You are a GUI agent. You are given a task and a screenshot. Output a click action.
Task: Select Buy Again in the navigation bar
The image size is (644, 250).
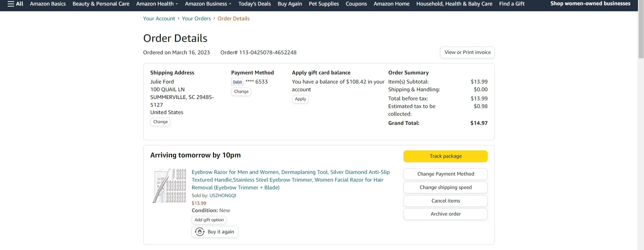pos(290,4)
